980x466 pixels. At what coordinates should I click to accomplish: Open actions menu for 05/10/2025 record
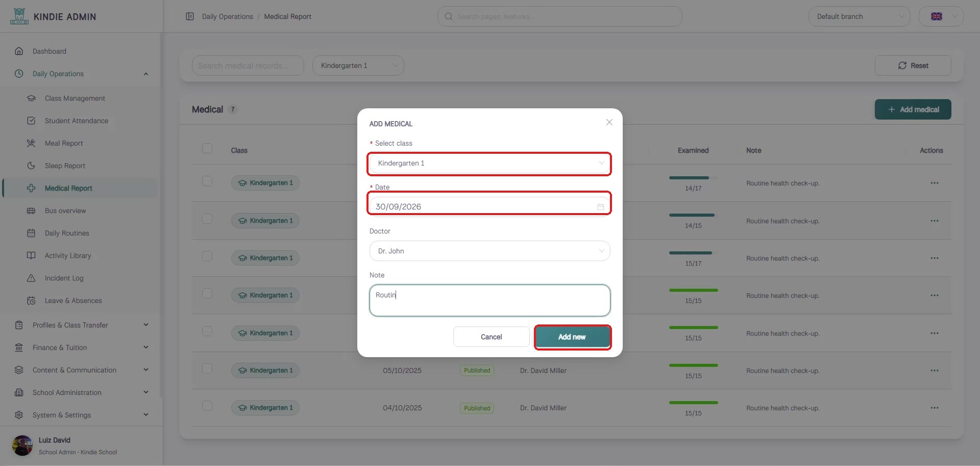935,370
